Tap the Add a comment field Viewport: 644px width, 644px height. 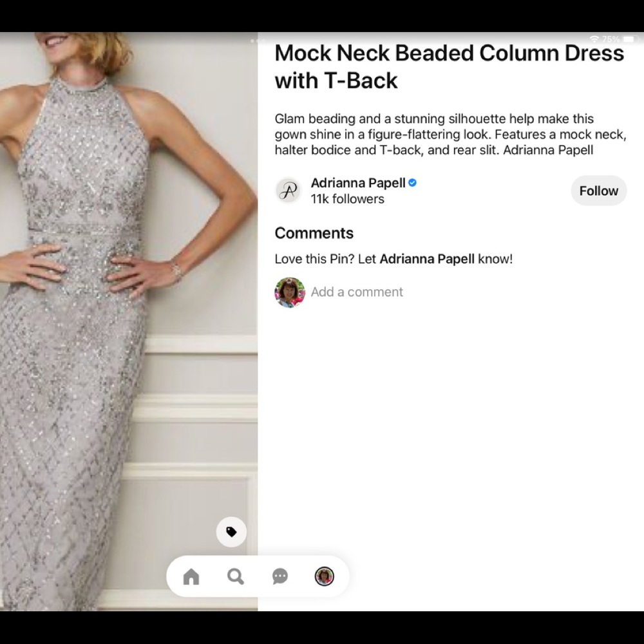coord(357,292)
